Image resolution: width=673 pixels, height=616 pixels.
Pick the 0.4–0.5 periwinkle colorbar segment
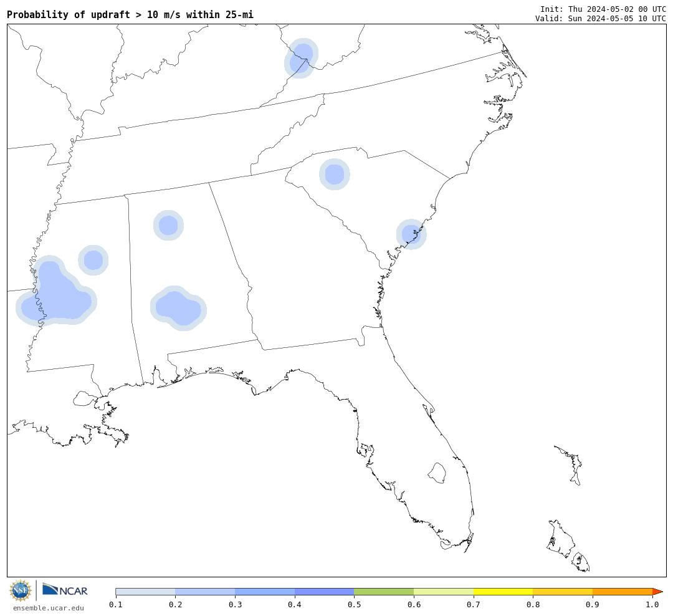point(325,592)
